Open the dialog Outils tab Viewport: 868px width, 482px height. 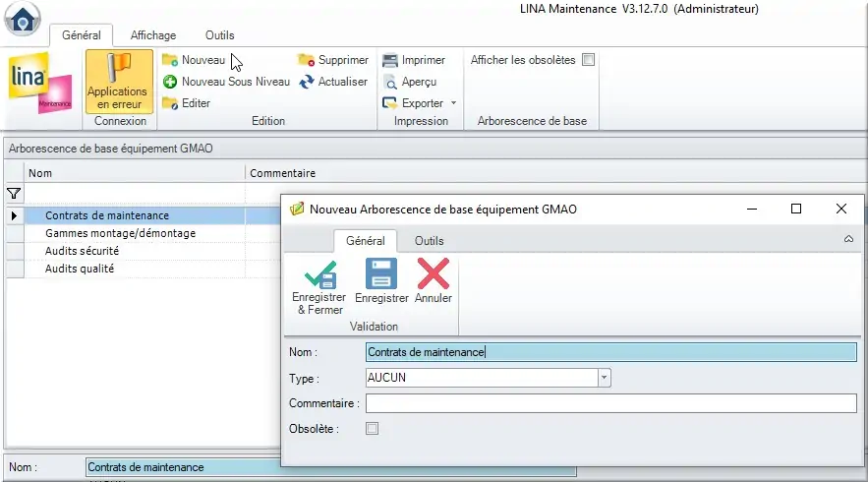pyautogui.click(x=429, y=241)
